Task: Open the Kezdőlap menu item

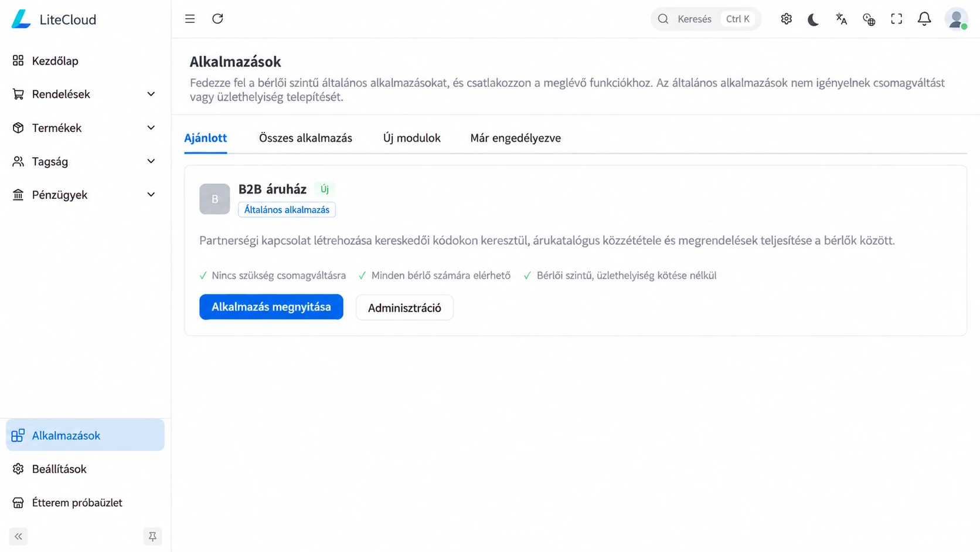Action: (x=86, y=60)
